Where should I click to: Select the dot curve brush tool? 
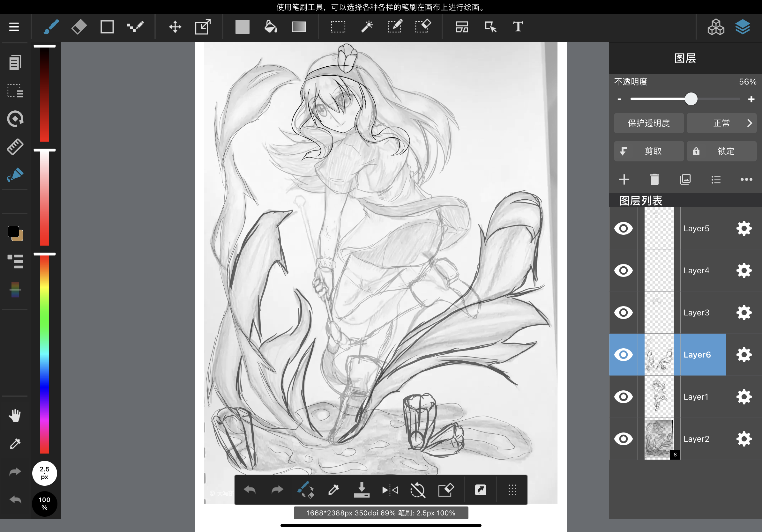coord(135,27)
